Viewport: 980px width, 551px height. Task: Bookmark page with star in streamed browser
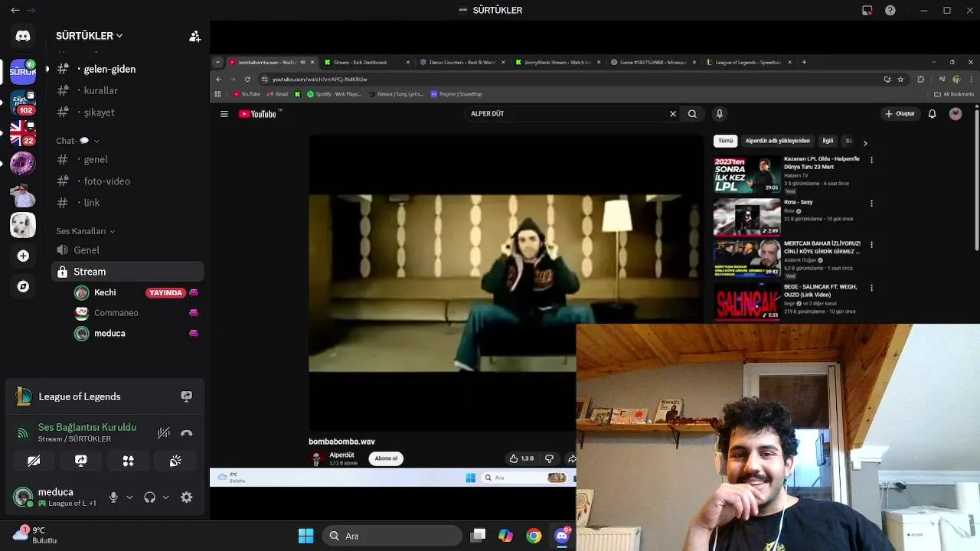pyautogui.click(x=900, y=79)
